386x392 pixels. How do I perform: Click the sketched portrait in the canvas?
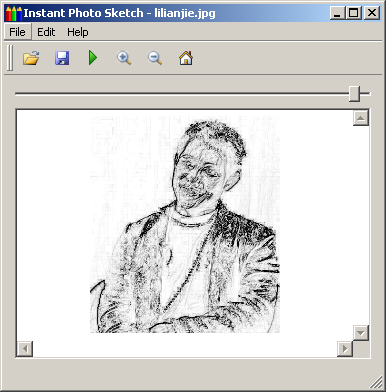[x=185, y=224]
